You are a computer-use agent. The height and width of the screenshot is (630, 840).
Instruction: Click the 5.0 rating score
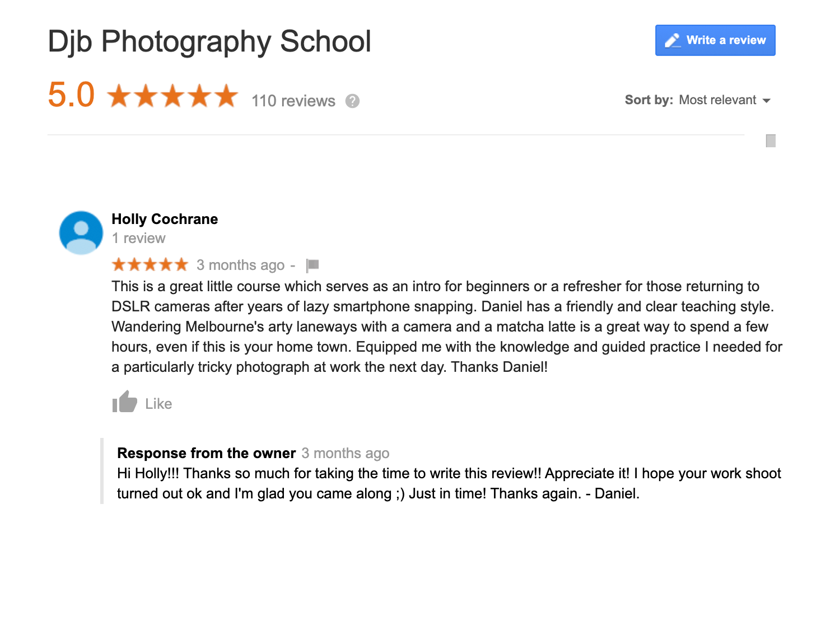(x=71, y=95)
